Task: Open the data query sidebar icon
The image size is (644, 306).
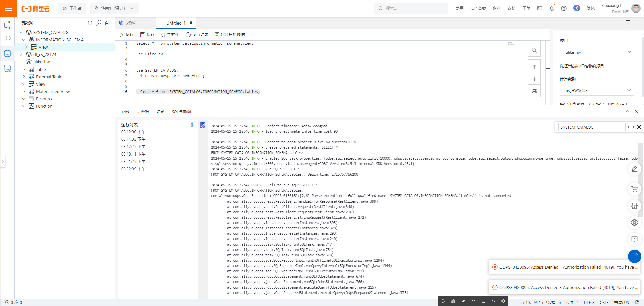Action: point(7,69)
